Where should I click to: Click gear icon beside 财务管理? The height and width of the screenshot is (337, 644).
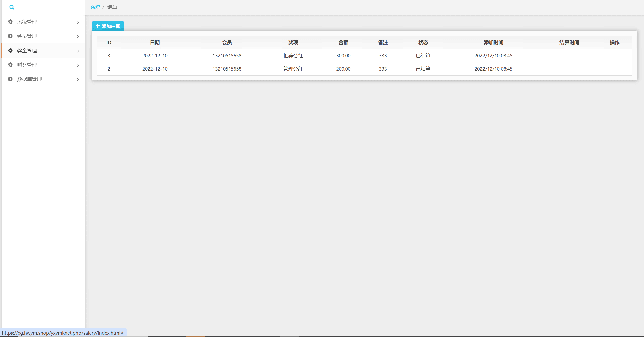pyautogui.click(x=10, y=65)
